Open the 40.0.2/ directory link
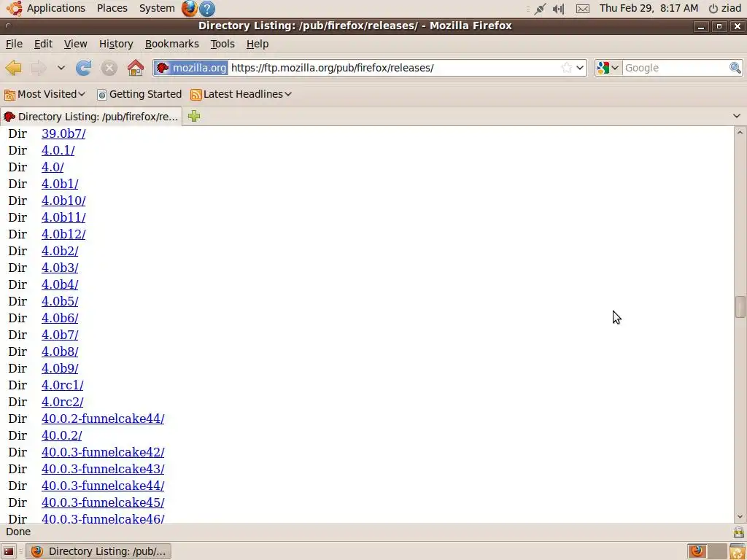Image resolution: width=747 pixels, height=560 pixels. pyautogui.click(x=61, y=436)
